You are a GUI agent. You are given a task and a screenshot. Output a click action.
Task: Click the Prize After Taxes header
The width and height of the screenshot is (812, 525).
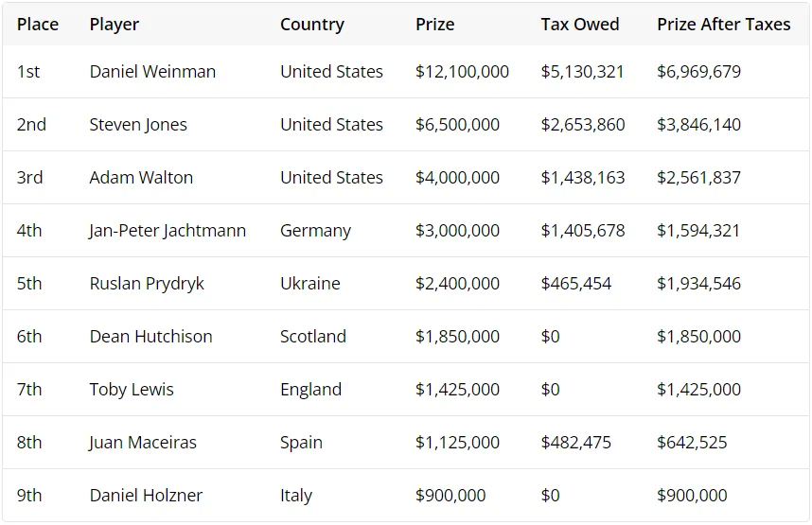coord(723,25)
